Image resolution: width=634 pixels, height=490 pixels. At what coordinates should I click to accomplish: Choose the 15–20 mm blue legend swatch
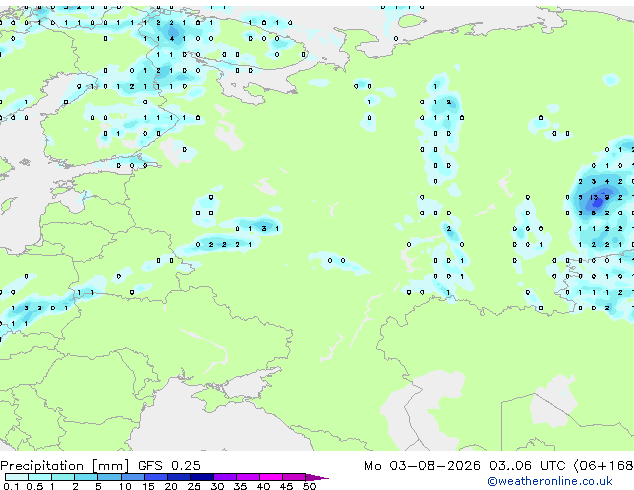(x=156, y=477)
